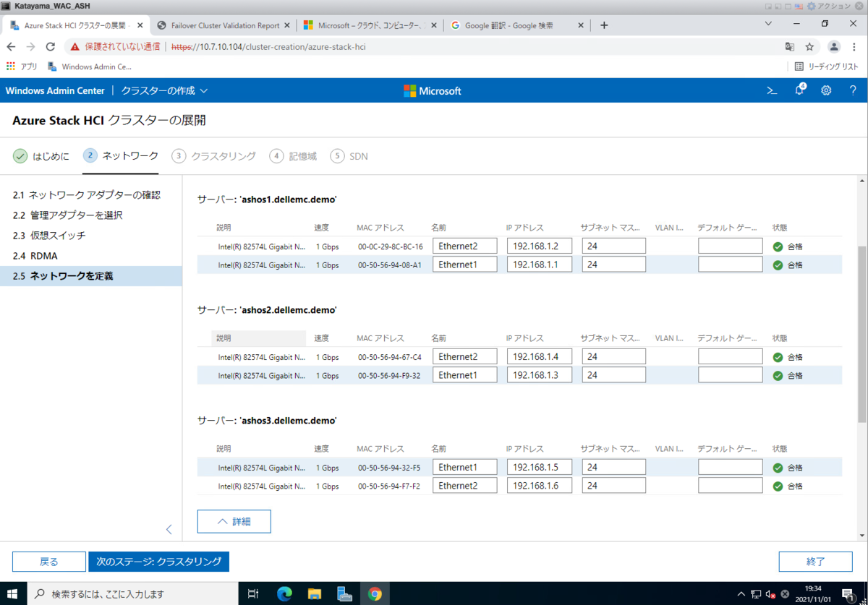This screenshot has width=868, height=605.
Task: Switch to the Google 翻訳 search tab
Action: coord(516,25)
